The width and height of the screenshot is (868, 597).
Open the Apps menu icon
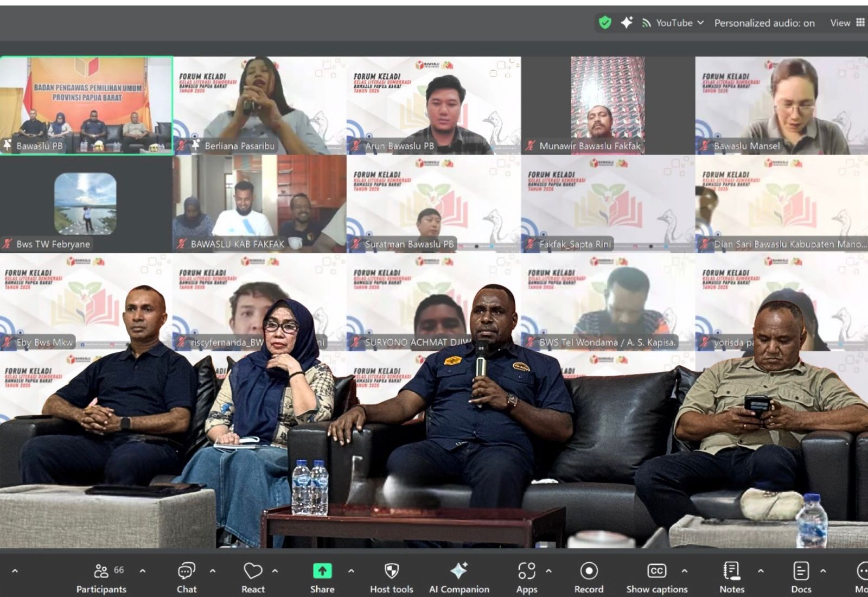point(526,577)
